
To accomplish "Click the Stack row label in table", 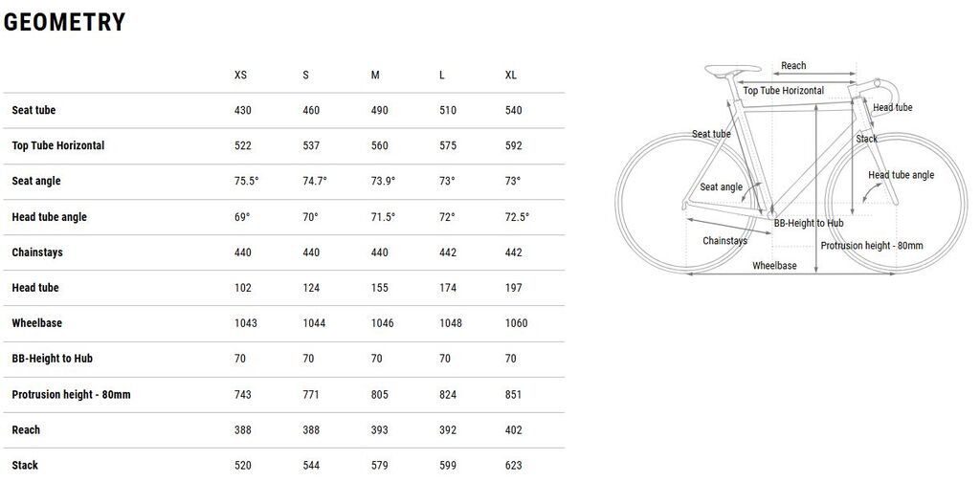I will pyautogui.click(x=25, y=465).
